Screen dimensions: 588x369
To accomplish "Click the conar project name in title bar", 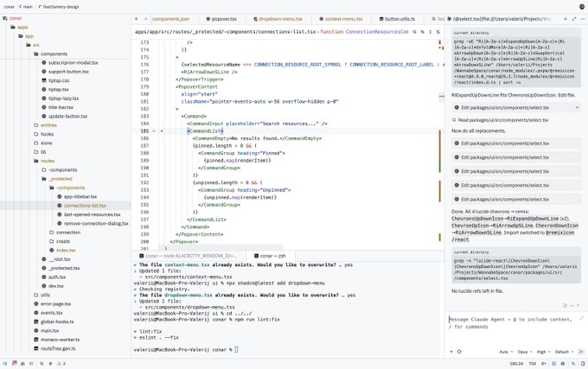I will point(9,7).
